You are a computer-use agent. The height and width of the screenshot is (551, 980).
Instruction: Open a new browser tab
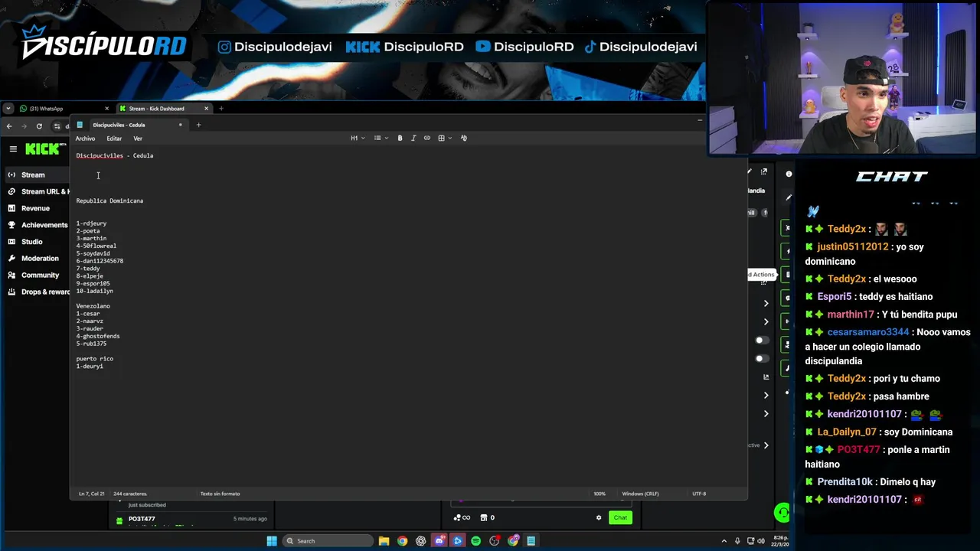(221, 109)
